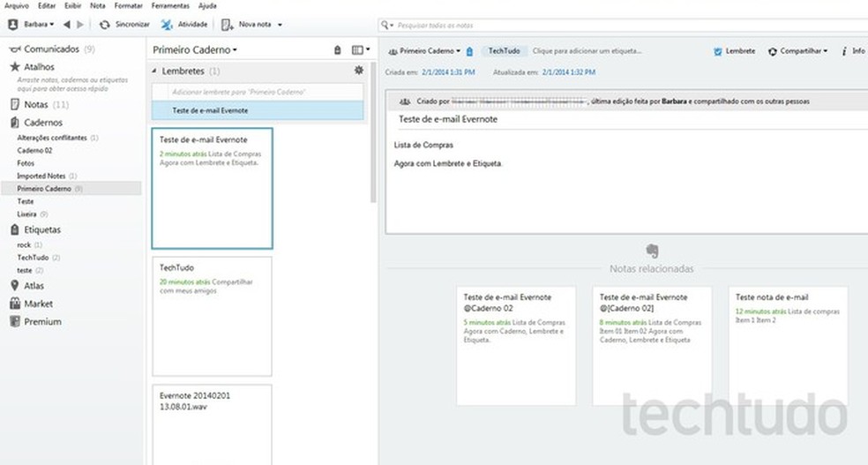Open related Teste nota de e-mail
The height and width of the screenshot is (465, 868).
pos(789,345)
